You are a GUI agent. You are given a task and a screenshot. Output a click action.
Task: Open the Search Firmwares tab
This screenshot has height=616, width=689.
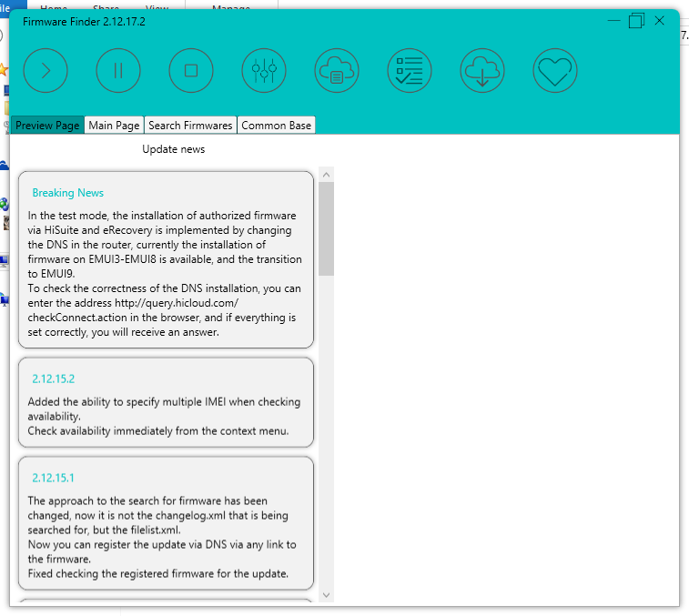click(190, 126)
